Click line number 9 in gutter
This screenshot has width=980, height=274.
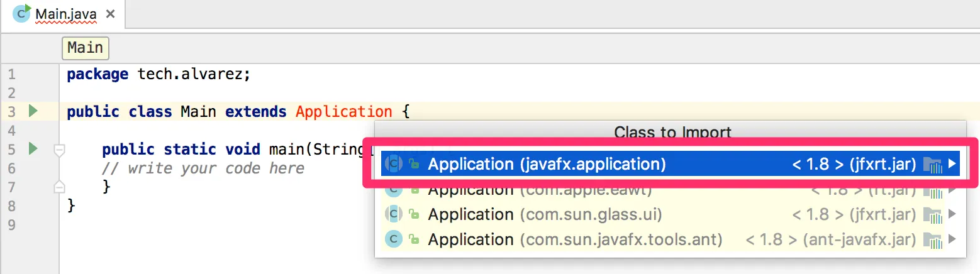[x=13, y=224]
